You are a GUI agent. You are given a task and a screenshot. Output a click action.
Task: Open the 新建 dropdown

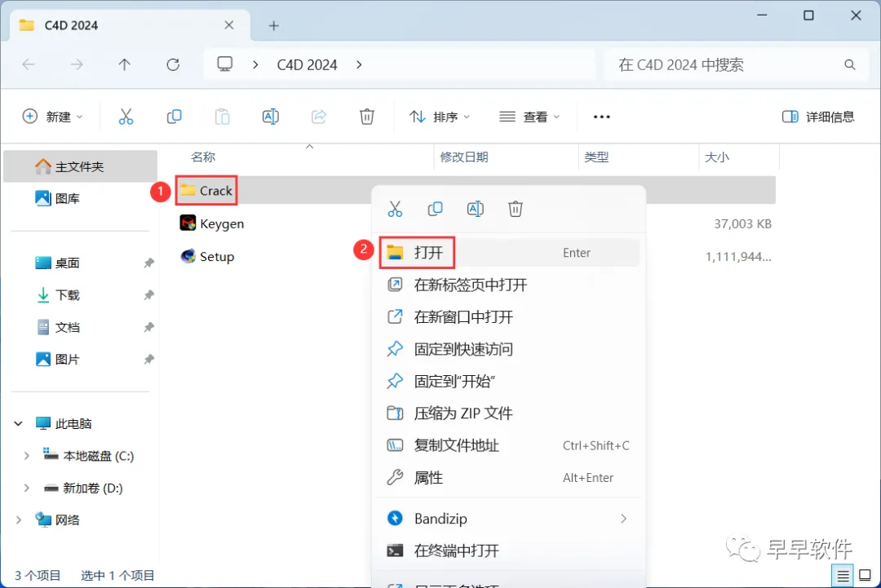pyautogui.click(x=52, y=117)
